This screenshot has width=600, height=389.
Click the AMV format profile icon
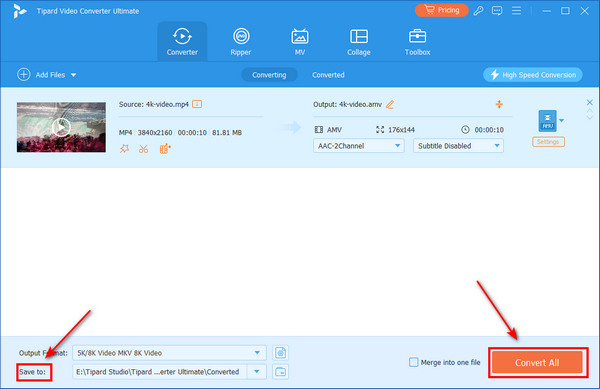[548, 120]
